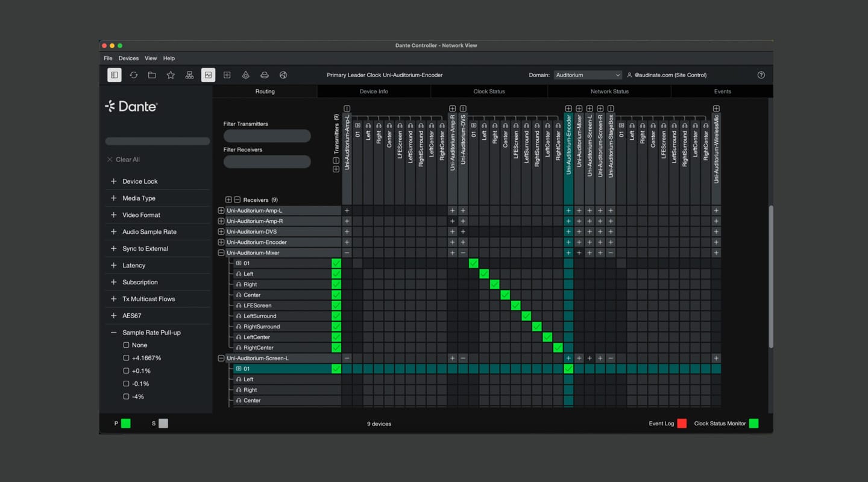Viewport: 868px width, 482px height.
Task: Click the boxed plus icon in toolbar
Action: (x=227, y=75)
